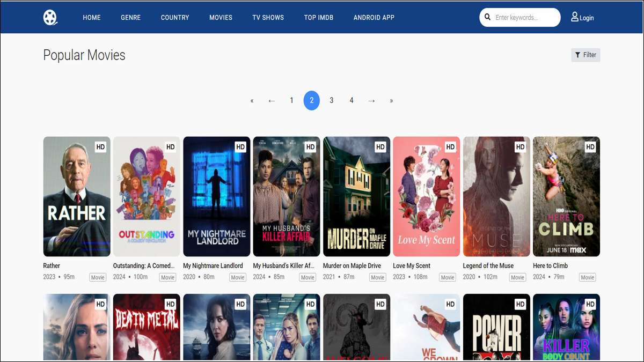Click the Login link
644x362 pixels.
[x=587, y=18]
